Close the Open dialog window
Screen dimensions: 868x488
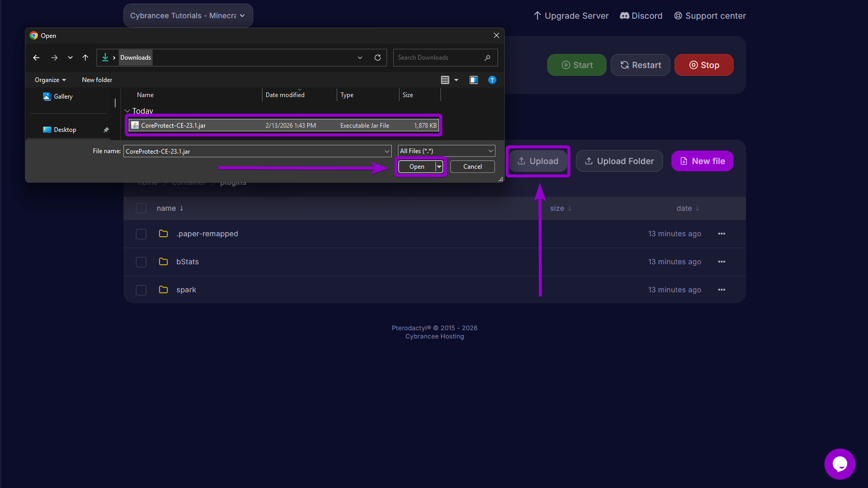pos(497,35)
